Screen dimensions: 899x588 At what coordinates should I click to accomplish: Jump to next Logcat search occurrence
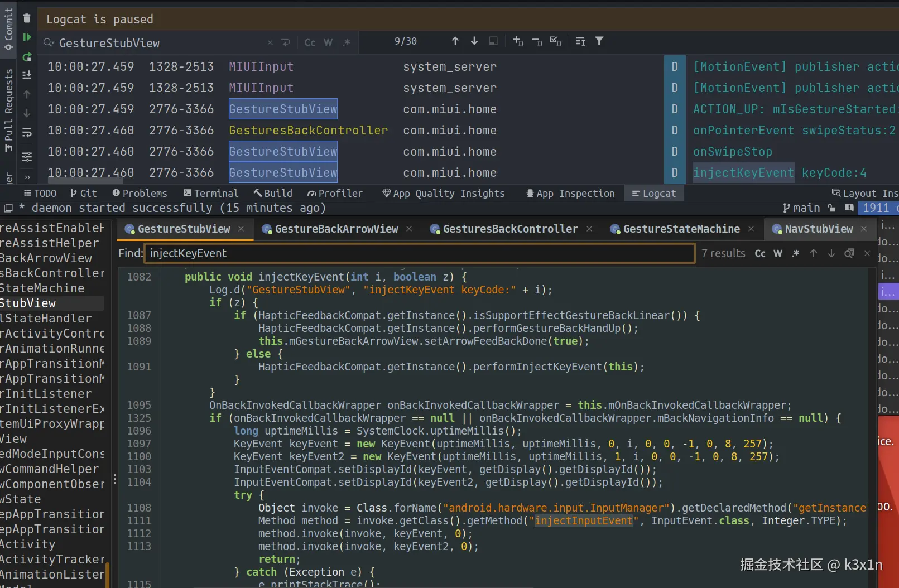(474, 41)
